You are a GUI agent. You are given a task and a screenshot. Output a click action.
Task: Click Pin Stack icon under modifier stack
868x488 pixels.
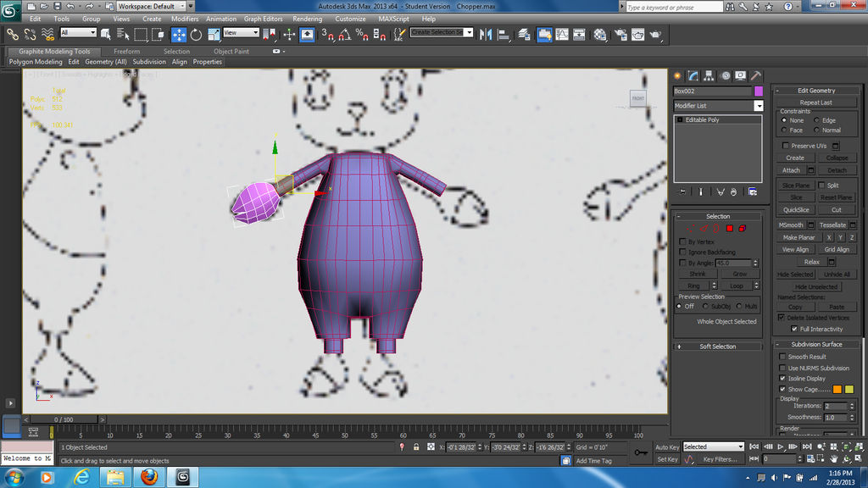click(682, 191)
